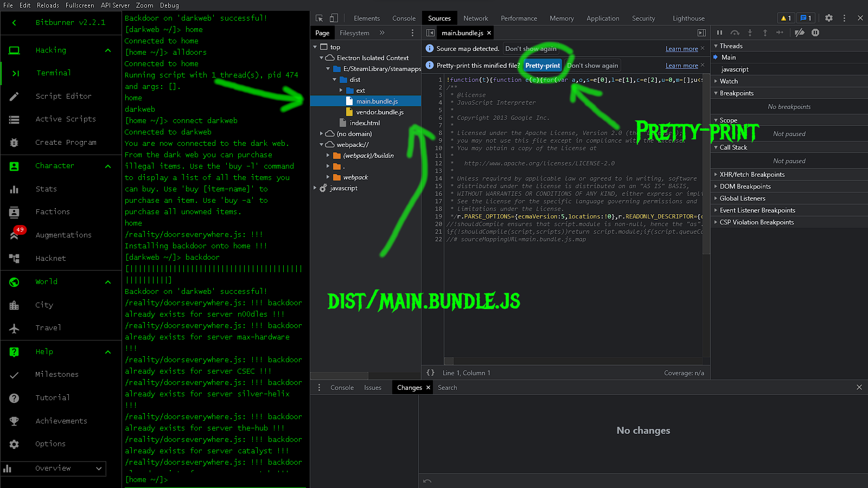Select vendor.bundle.js in file tree
Viewport: 868px width, 488px height.
tap(380, 112)
